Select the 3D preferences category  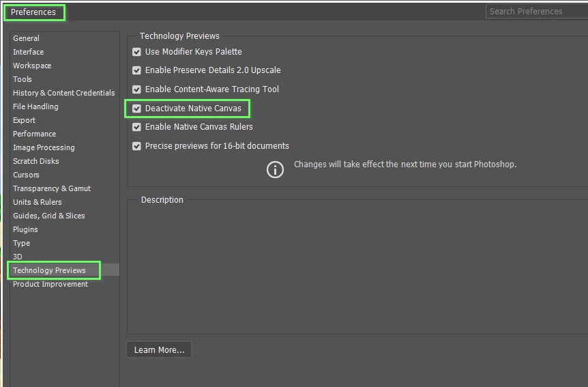[18, 257]
